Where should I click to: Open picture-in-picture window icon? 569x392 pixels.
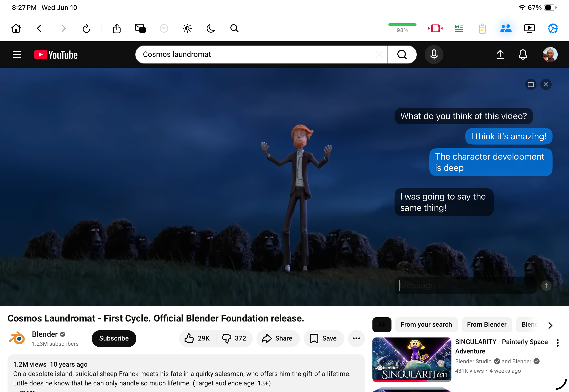click(140, 28)
